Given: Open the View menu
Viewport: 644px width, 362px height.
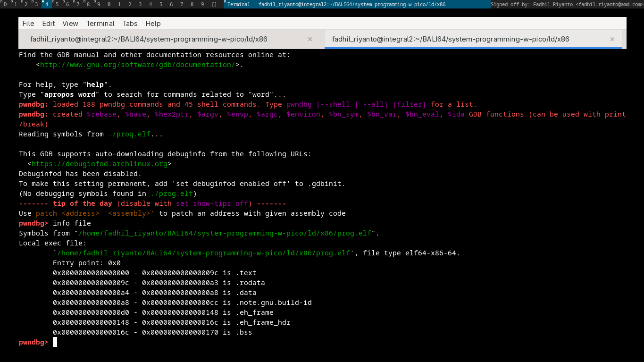Looking at the screenshot, I should coord(70,23).
